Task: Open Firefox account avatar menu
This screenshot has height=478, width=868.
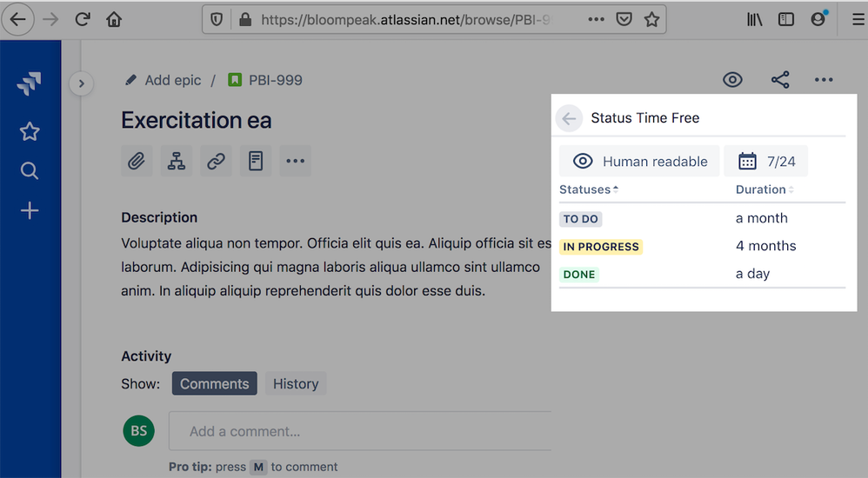Action: point(818,19)
